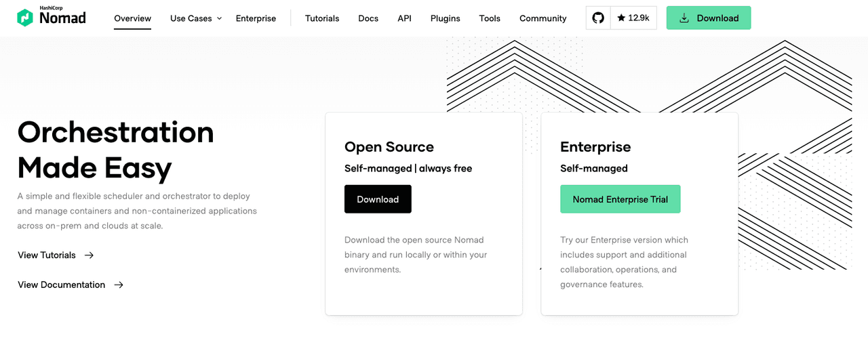The image size is (868, 353).
Task: Open the Docs nav item
Action: click(x=368, y=18)
